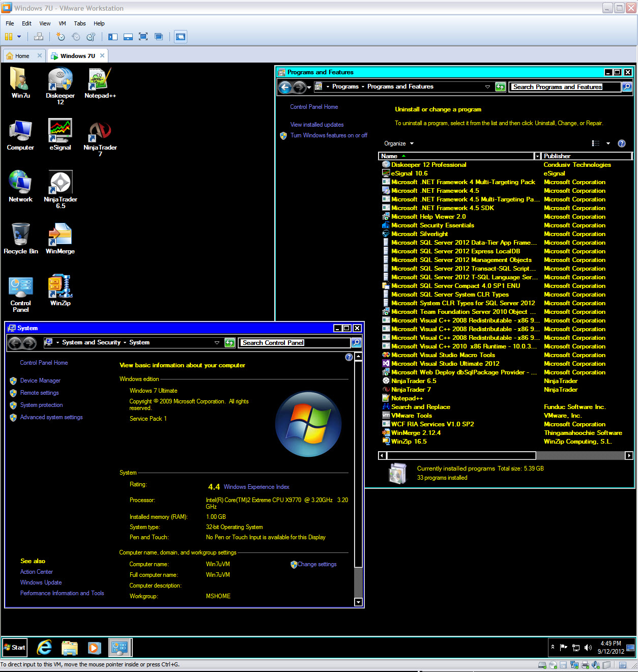Launch the WinZip desktop shortcut
Viewport: 638px width, 672px height.
(x=60, y=290)
